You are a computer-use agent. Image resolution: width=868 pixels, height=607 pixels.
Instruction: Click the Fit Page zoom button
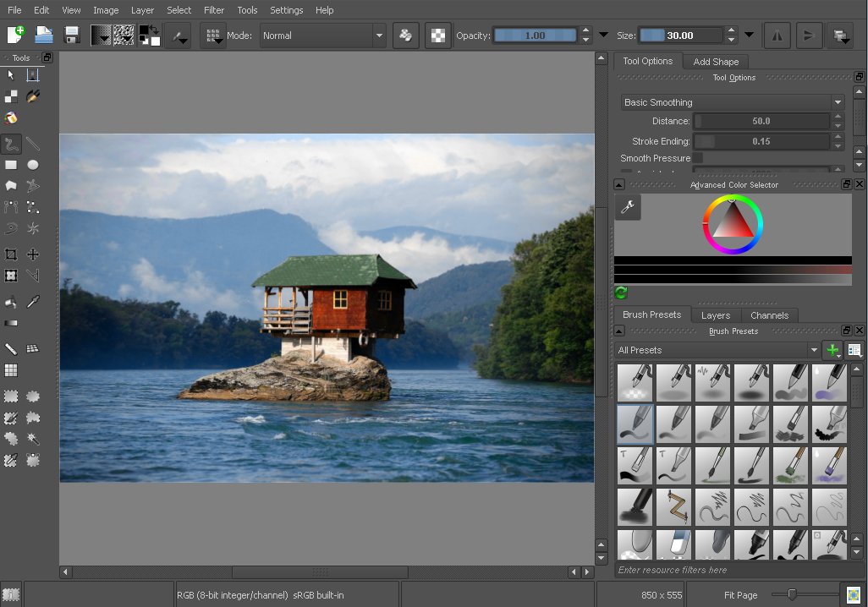tap(740, 595)
